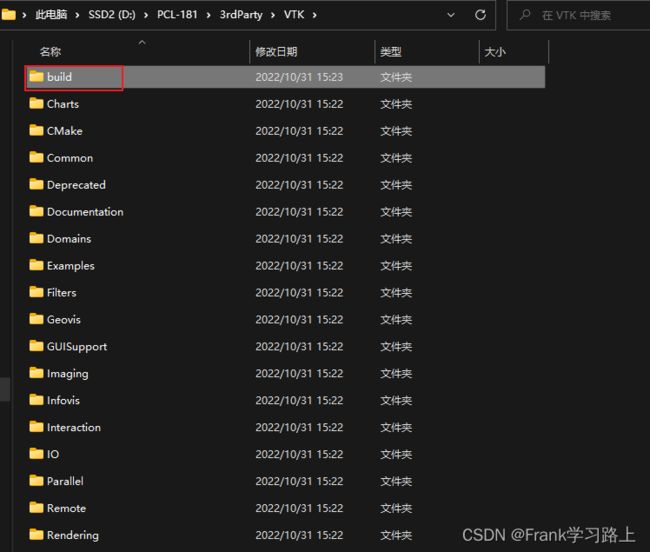Select the Filters folder name
Viewport: 650px width, 552px height.
(62, 293)
